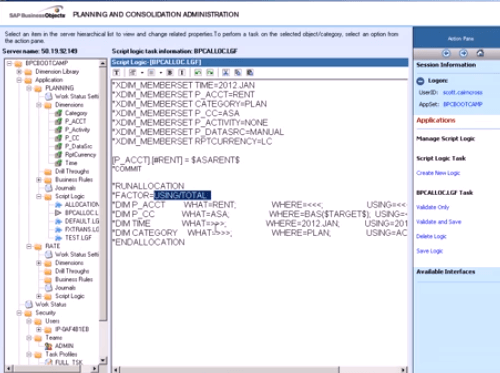
Task: Click the font (T) icon in editor toolbar
Action: tap(116, 72)
